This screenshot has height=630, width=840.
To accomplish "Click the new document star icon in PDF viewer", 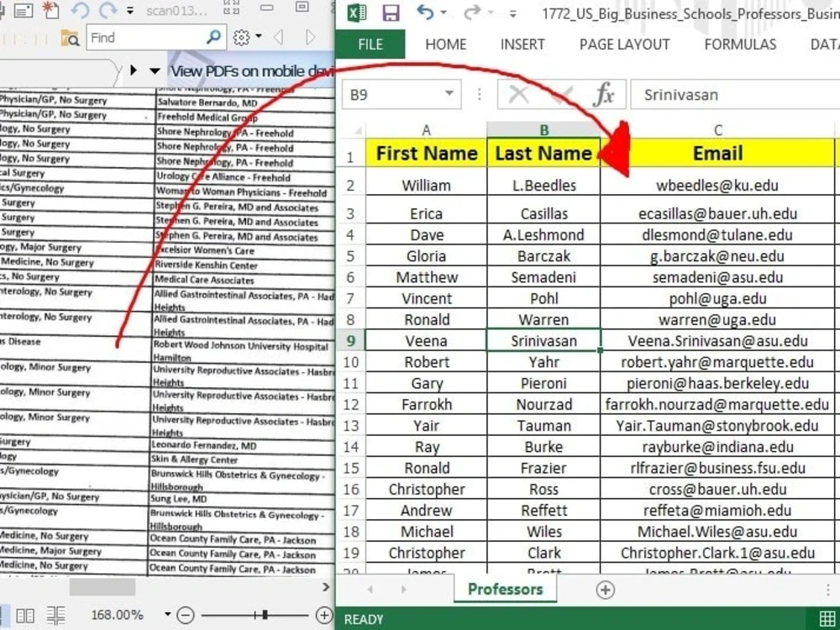I will click(50, 10).
